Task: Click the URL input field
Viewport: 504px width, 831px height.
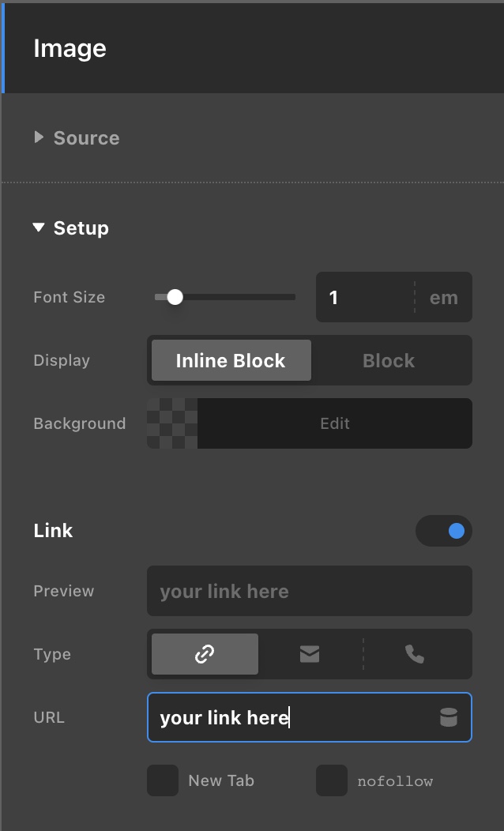Action: pyautogui.click(x=292, y=717)
